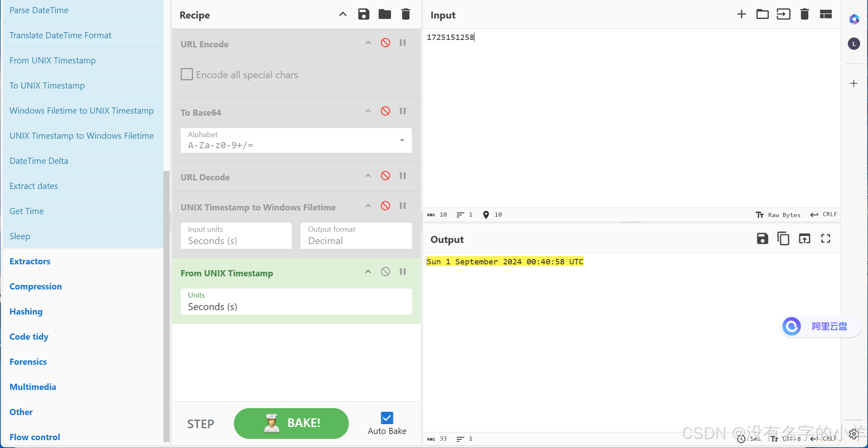Clear the recipe with the trash icon

[405, 14]
